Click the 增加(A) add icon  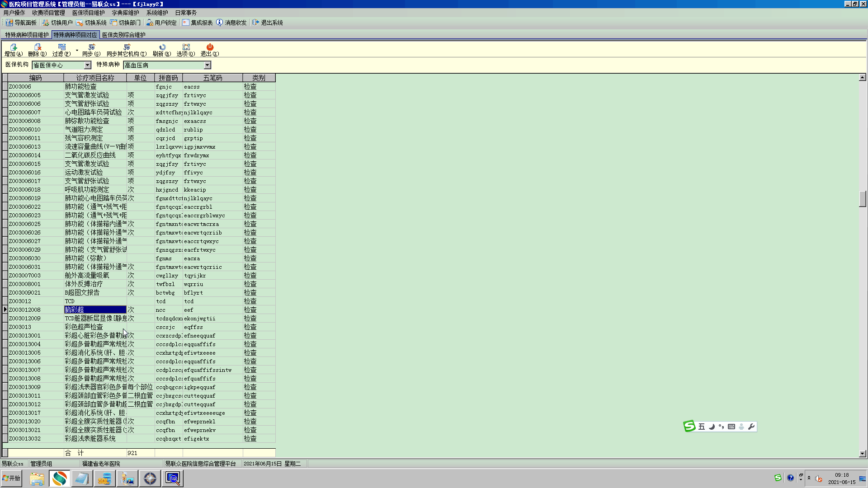13,47
